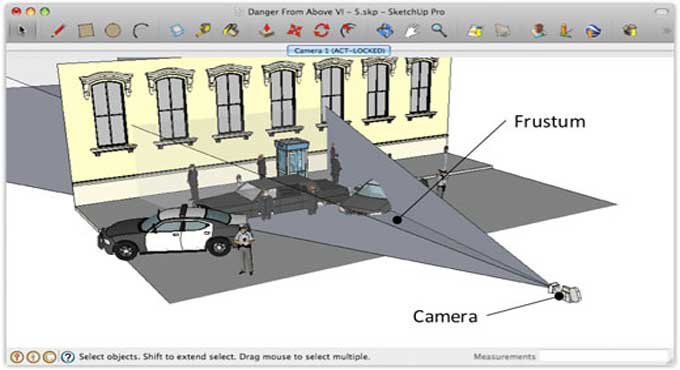Click the Danger From Above VI window title

click(347, 12)
